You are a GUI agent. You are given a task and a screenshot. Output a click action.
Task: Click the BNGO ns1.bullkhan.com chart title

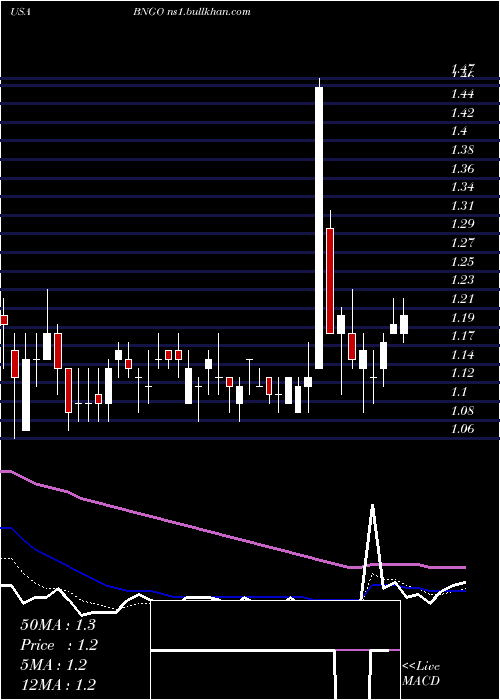[x=191, y=12]
